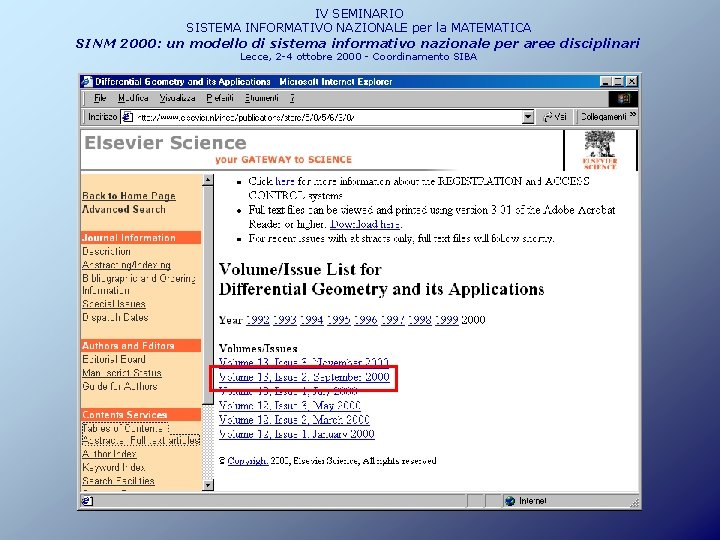Click the 'your GATEWAY to SCIENCE' banner text

[x=283, y=160]
